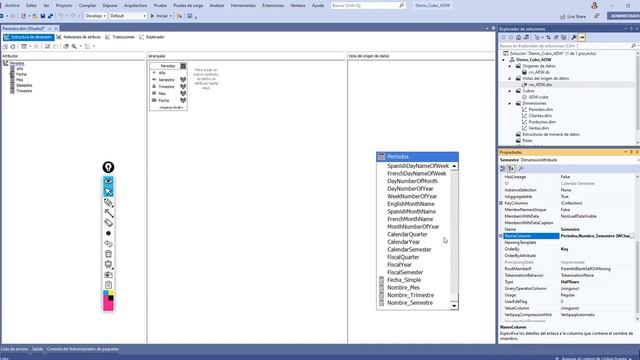The width and height of the screenshot is (640, 360).
Task: Open the Depurar menu
Action: point(110,6)
